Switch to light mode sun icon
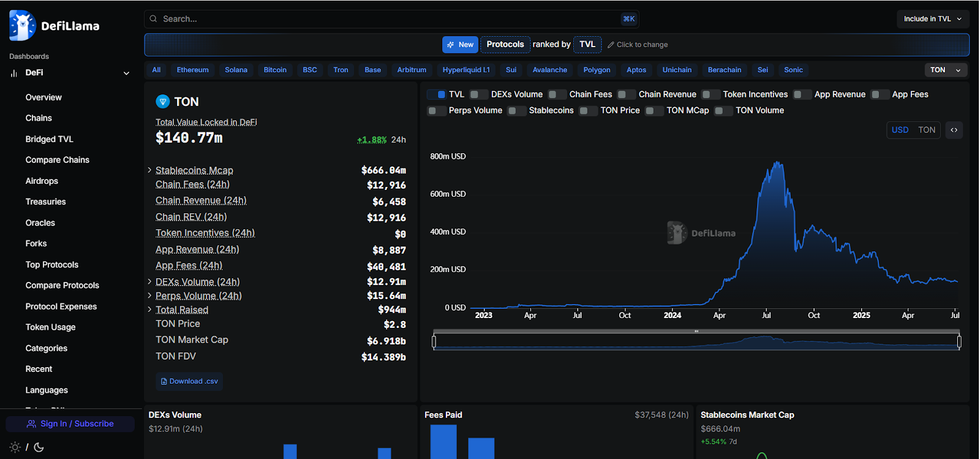The width and height of the screenshot is (980, 459). tap(15, 447)
